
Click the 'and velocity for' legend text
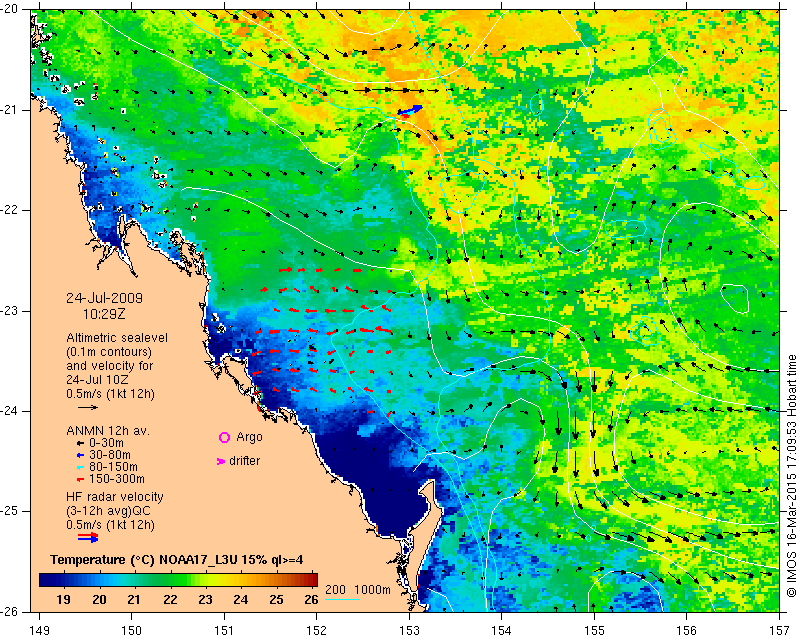tap(110, 366)
